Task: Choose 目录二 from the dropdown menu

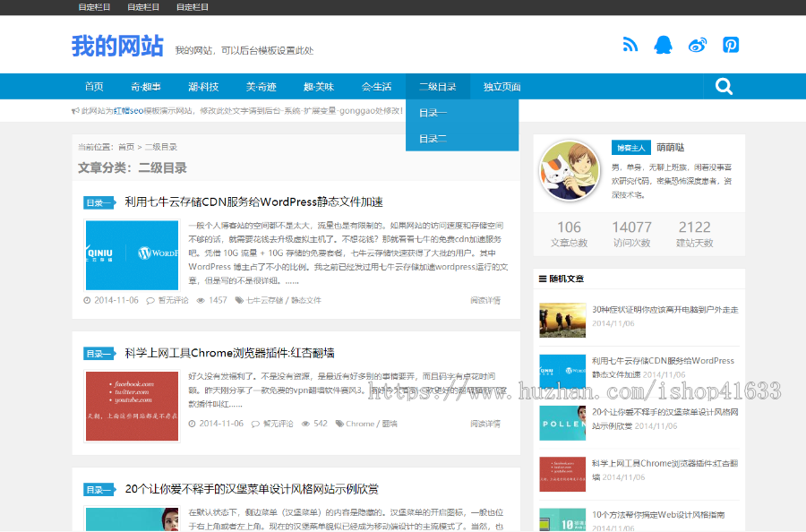Action: click(x=462, y=138)
